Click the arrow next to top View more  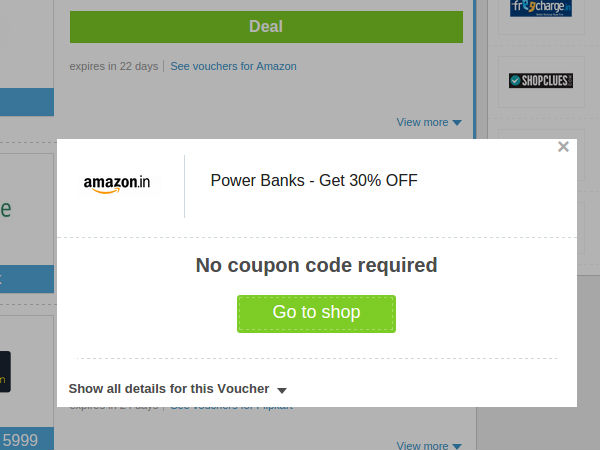[x=457, y=123]
